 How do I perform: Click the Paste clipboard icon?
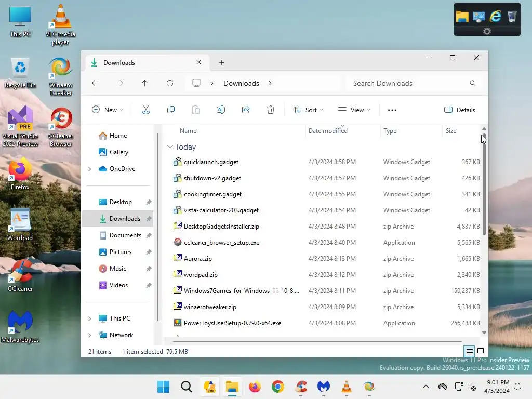(196, 110)
